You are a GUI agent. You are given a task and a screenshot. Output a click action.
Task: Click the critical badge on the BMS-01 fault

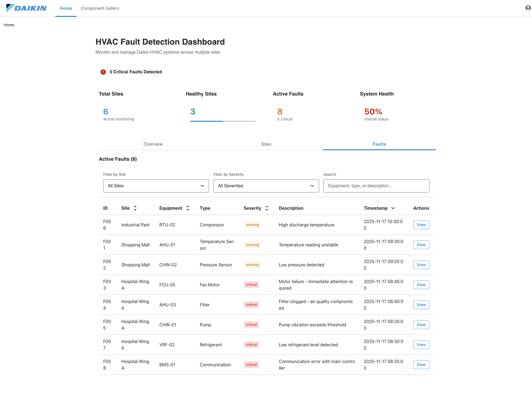click(x=251, y=364)
